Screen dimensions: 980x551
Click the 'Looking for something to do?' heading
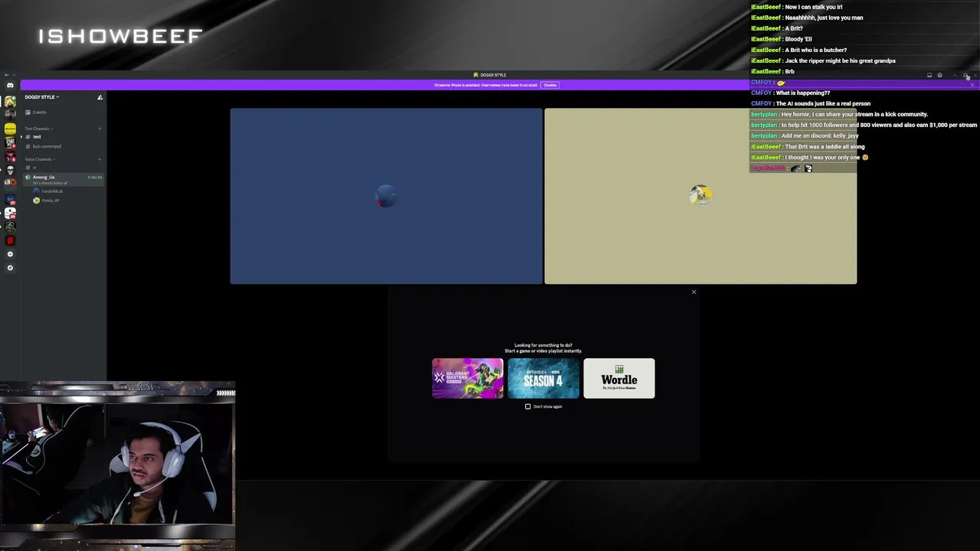point(544,345)
